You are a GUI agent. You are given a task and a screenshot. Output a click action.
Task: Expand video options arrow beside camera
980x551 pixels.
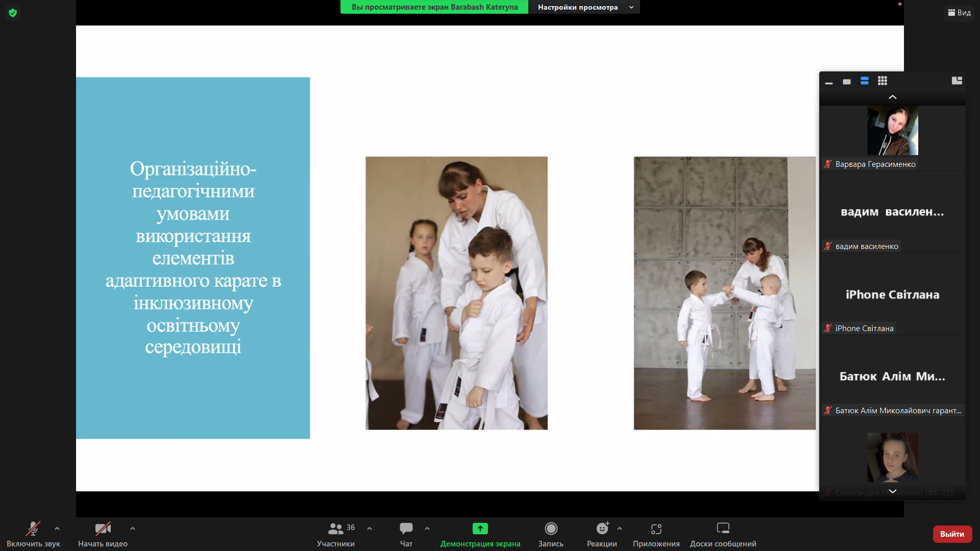coord(133,529)
